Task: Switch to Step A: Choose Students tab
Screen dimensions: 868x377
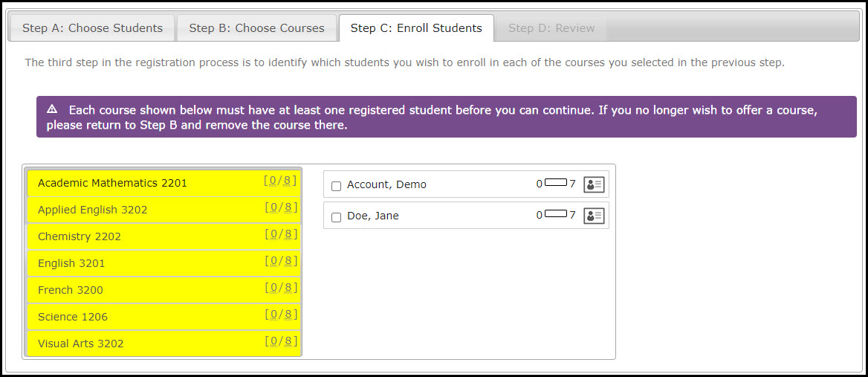Action: point(92,28)
